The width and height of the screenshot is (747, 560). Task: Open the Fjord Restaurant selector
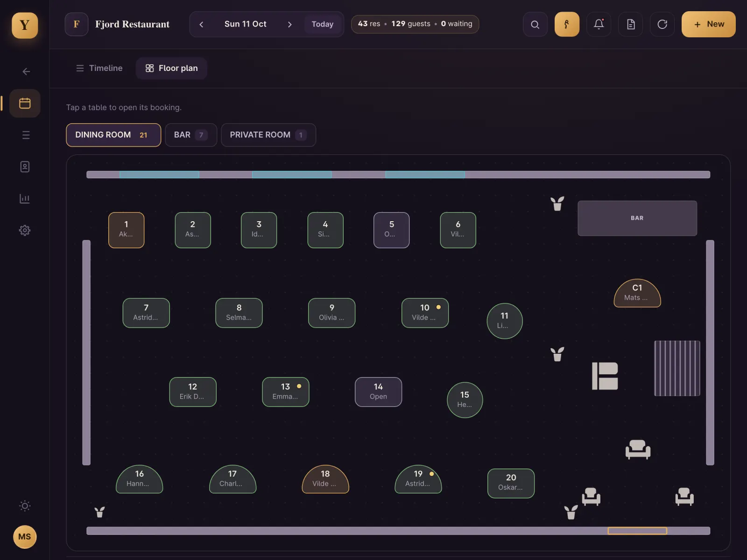click(x=117, y=24)
